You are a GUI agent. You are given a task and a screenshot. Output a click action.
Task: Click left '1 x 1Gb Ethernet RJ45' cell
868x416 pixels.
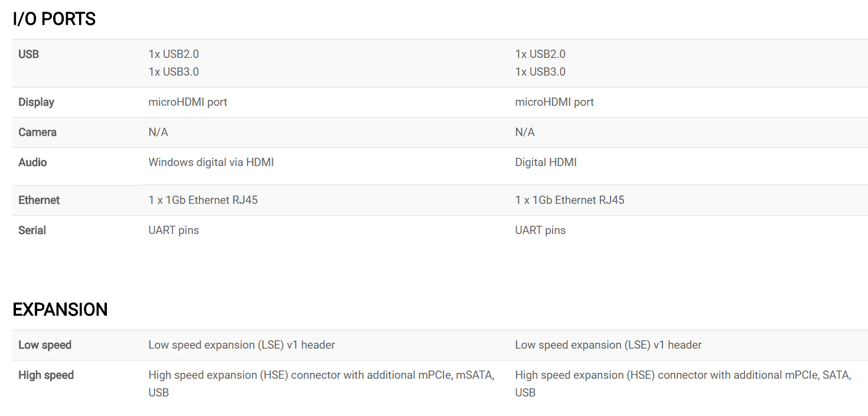tap(203, 200)
